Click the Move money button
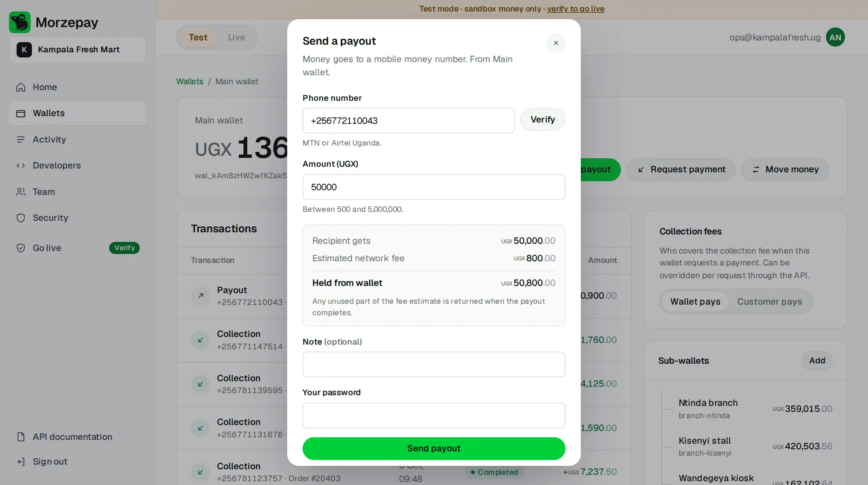Image resolution: width=868 pixels, height=485 pixels. [785, 169]
